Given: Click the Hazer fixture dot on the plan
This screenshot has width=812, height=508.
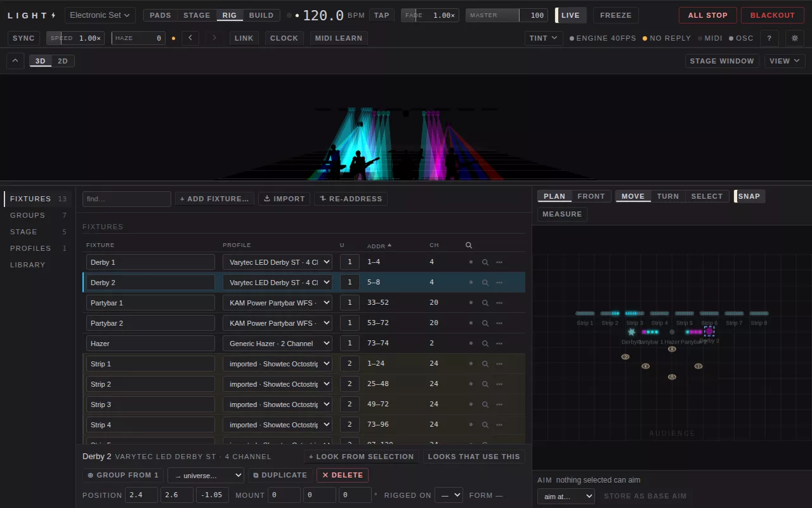Looking at the screenshot, I should 672,331.
